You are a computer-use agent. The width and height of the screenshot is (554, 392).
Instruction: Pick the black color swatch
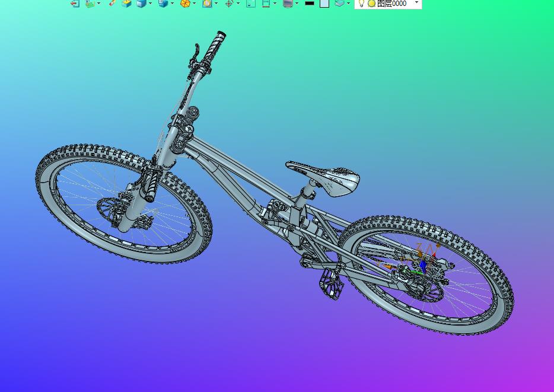click(x=310, y=3)
